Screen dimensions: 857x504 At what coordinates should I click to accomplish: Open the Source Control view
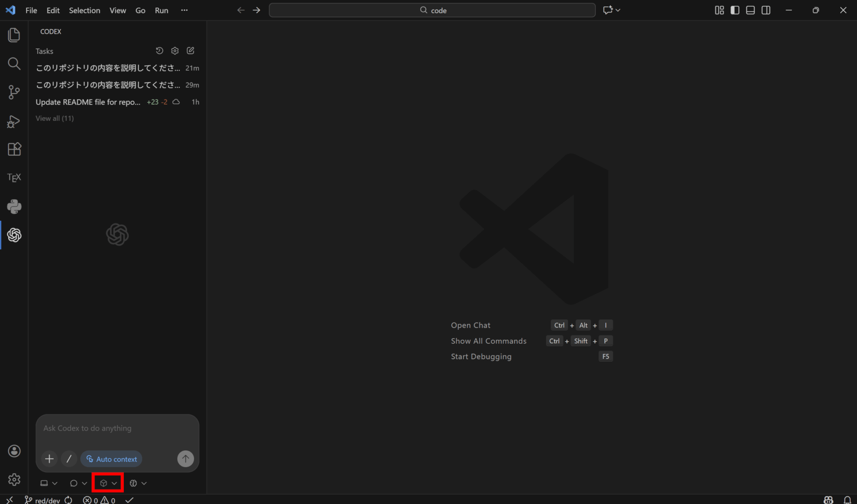(x=14, y=92)
